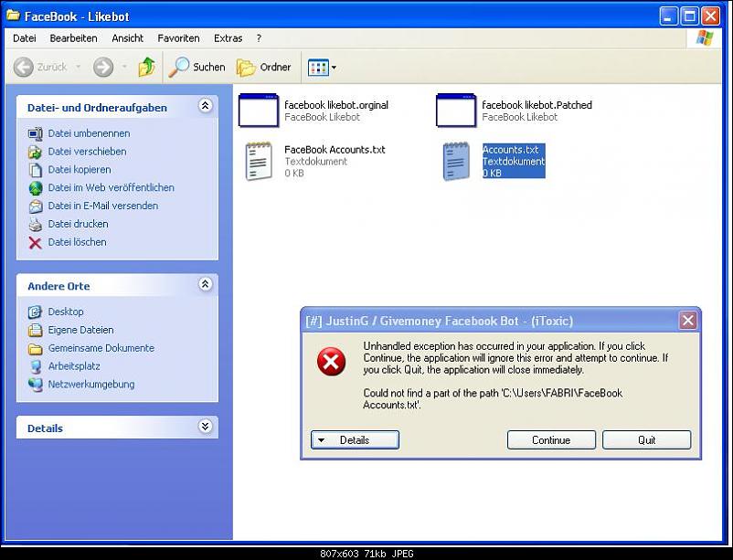This screenshot has height=560, width=733.
Task: Click Datei im Web veröffentlichen
Action: tap(111, 187)
